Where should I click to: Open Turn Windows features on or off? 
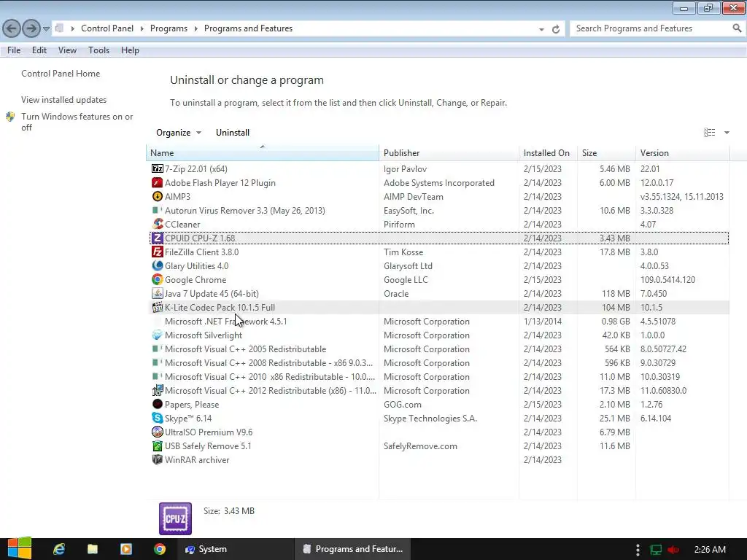(x=77, y=122)
